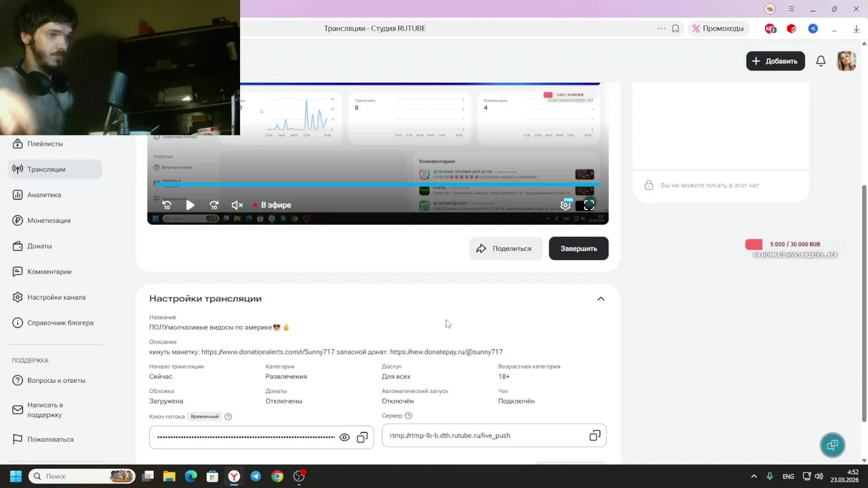Viewport: 868px width, 488px height.
Task: Switch to Yandex Browser on the taskbar
Action: (x=234, y=476)
